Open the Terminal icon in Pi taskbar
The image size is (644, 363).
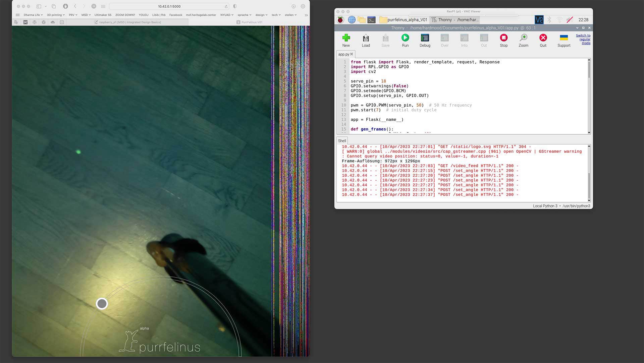pyautogui.click(x=371, y=20)
